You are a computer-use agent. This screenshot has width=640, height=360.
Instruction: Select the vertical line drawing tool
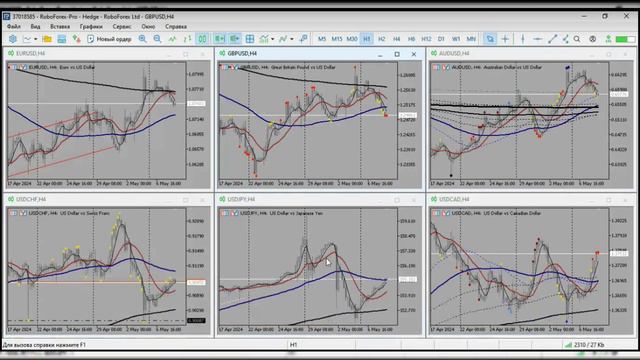point(523,39)
